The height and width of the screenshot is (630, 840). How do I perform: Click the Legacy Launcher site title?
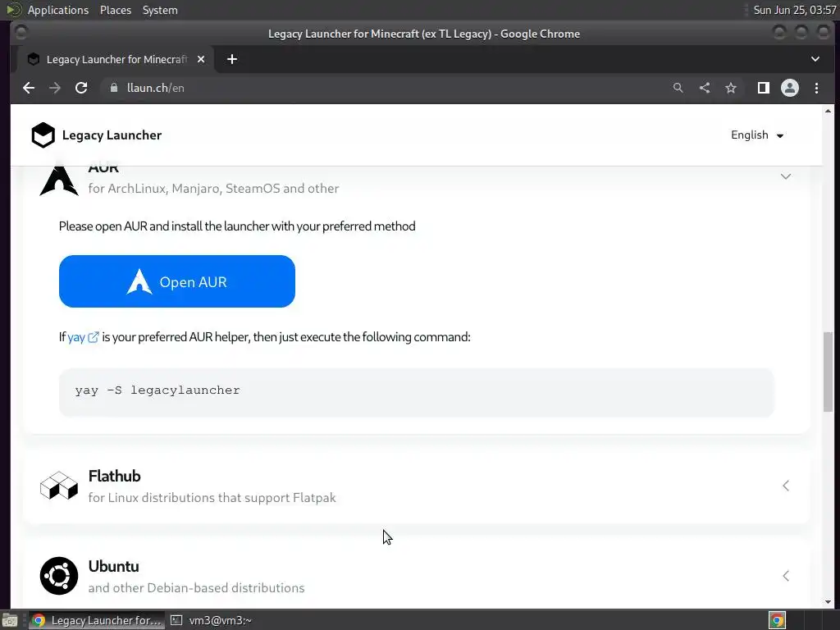pos(112,135)
